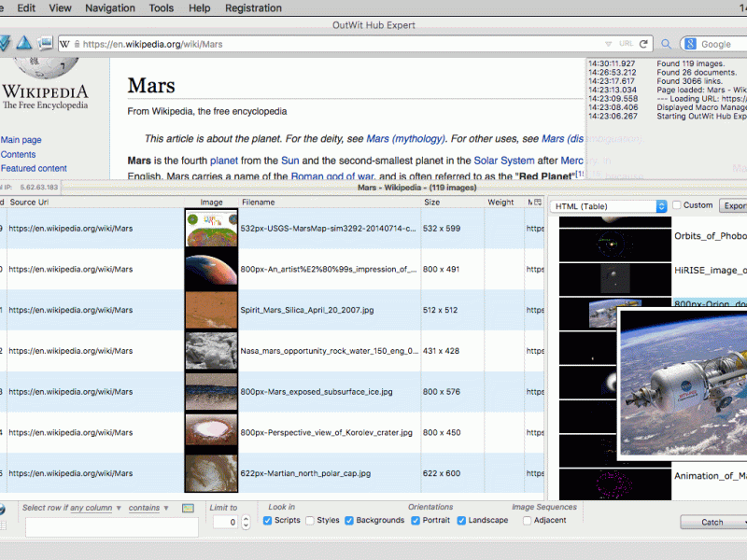747x560 pixels.
Task: Open the Help menu
Action: [x=199, y=8]
